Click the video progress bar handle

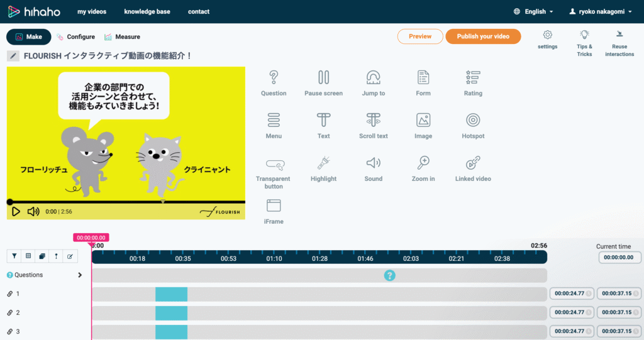pyautogui.click(x=10, y=202)
